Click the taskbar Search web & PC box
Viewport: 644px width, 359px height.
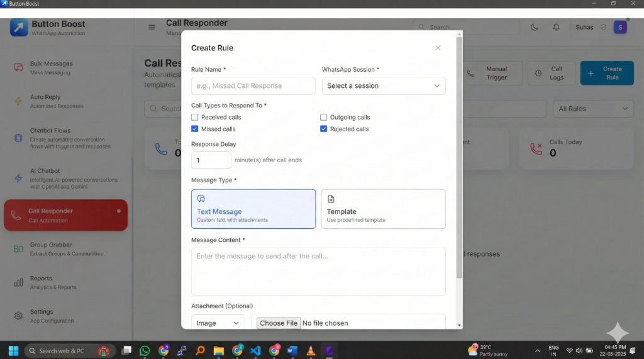[x=70, y=351]
